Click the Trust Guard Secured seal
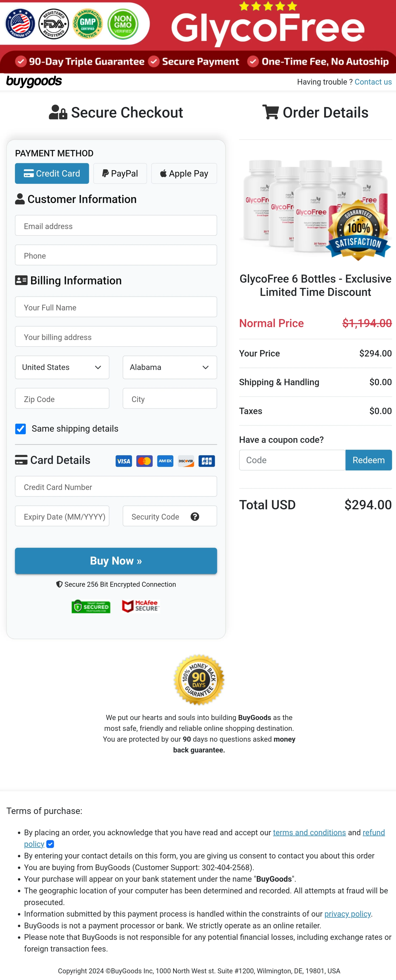396x980 pixels. 91,606
